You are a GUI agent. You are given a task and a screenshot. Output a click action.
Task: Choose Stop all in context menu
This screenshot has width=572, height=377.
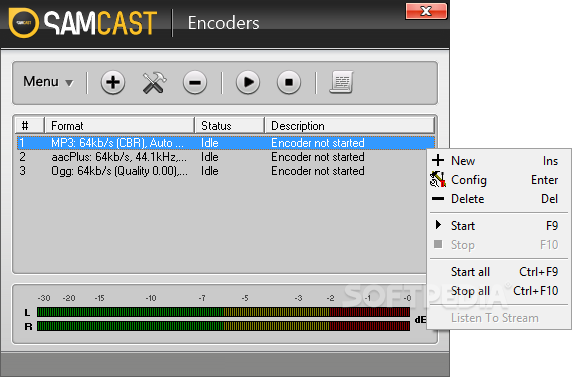point(498,291)
